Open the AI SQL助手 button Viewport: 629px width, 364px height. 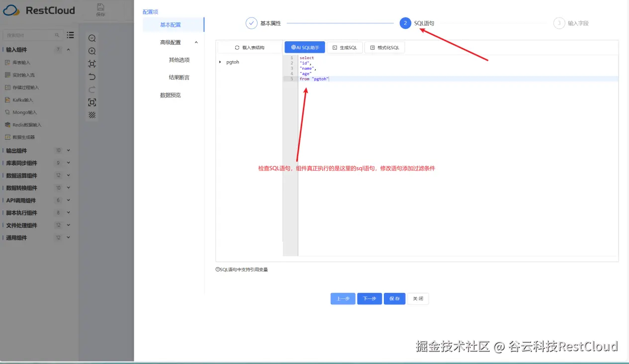click(x=305, y=47)
